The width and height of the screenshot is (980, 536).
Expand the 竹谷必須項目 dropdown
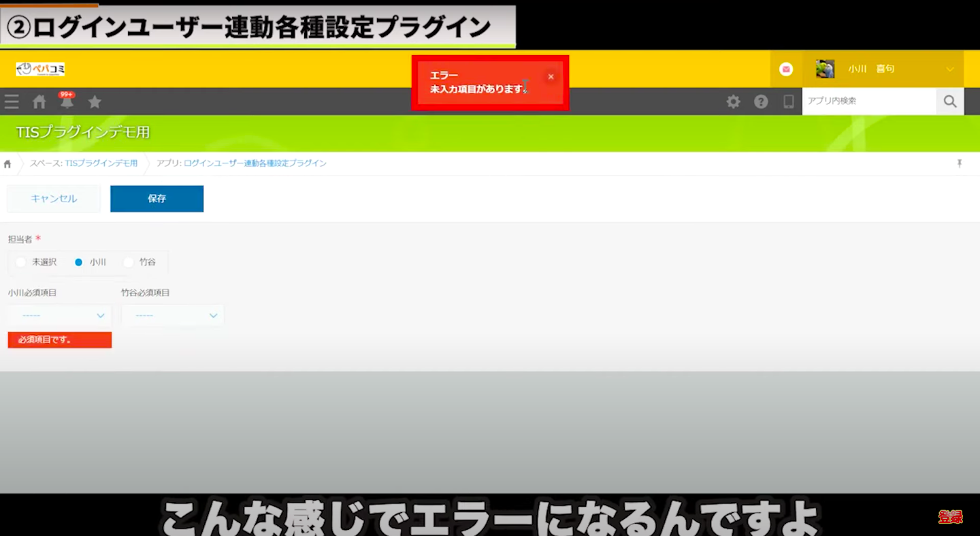[173, 315]
